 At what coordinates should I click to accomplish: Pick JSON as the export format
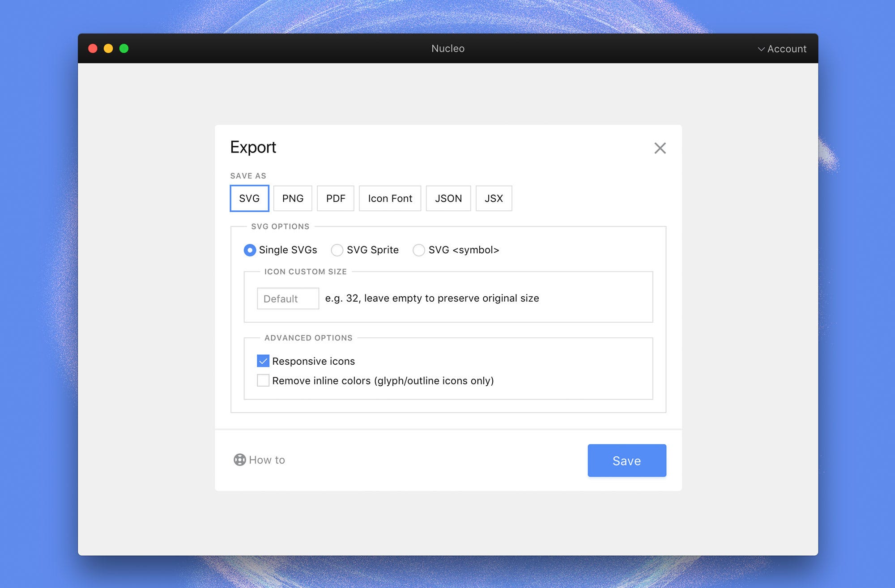pyautogui.click(x=448, y=198)
